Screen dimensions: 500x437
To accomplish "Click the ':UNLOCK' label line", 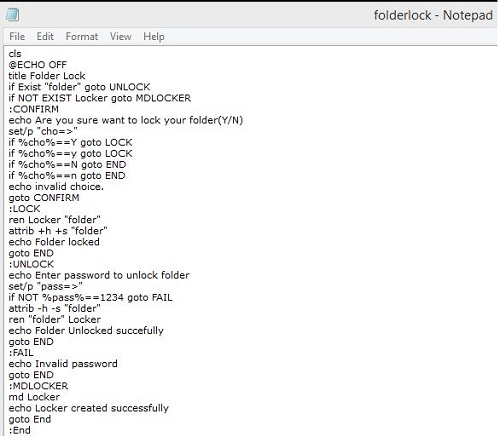I will pyautogui.click(x=31, y=264).
